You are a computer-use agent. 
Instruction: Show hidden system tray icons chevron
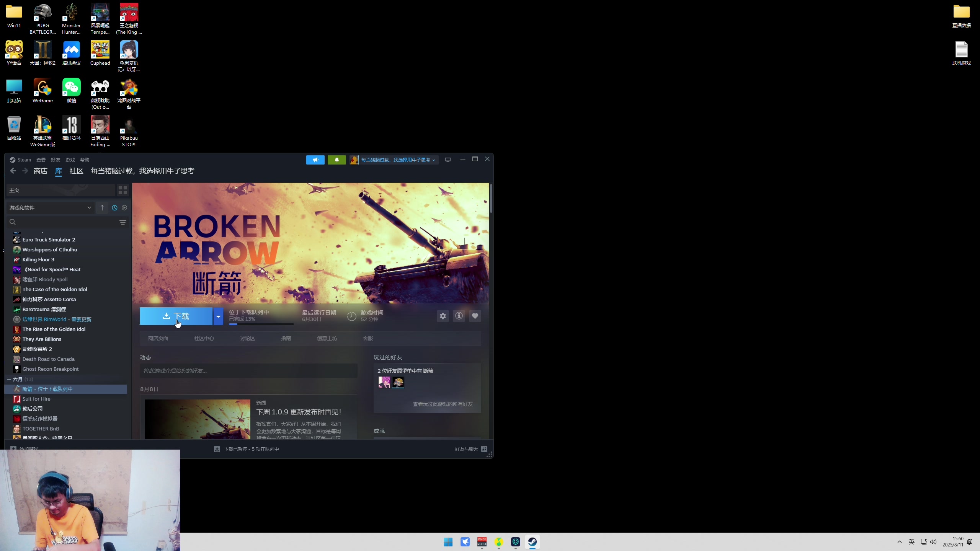(x=900, y=542)
